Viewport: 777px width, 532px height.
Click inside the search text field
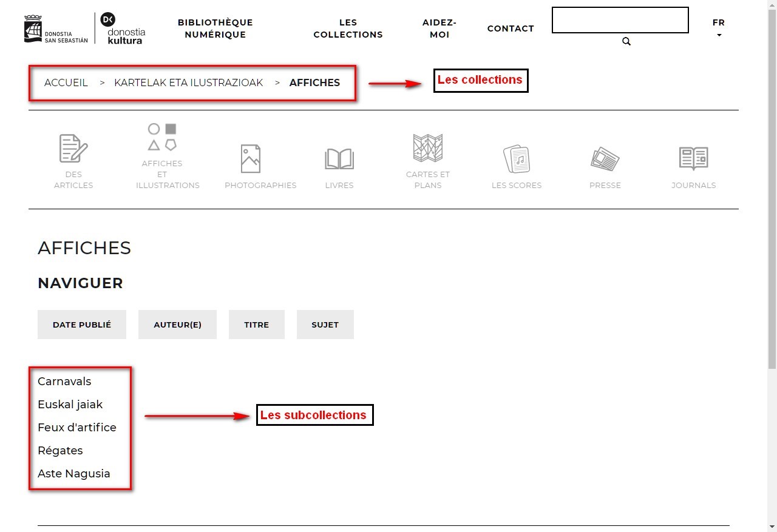620,20
